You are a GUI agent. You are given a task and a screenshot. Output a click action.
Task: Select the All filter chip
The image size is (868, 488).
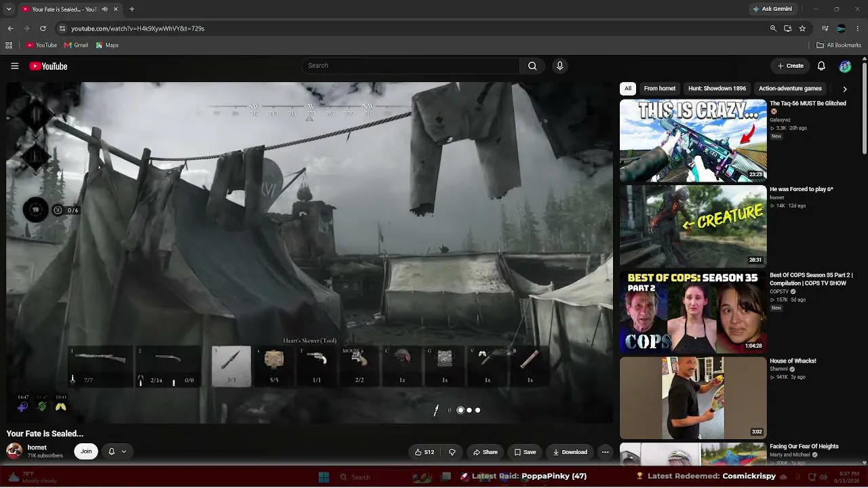pos(628,89)
